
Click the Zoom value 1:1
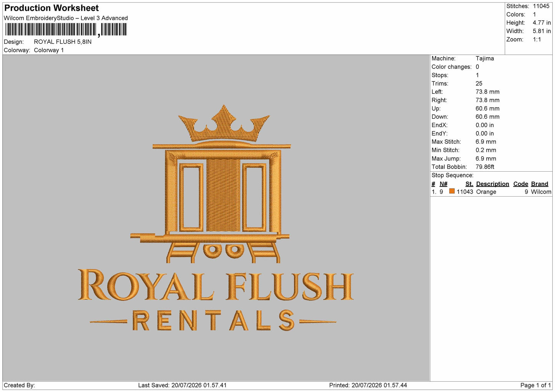click(537, 40)
